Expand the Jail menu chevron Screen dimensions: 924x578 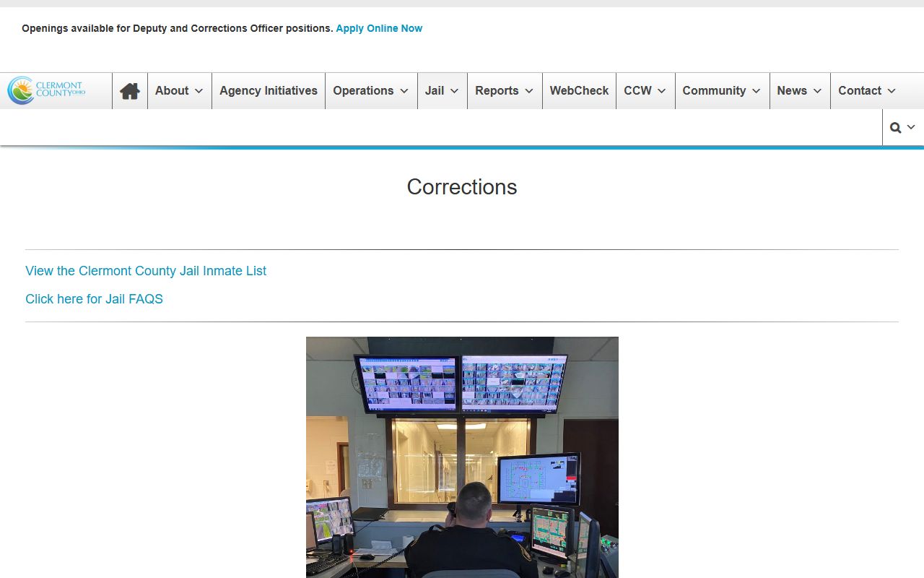[x=454, y=91]
